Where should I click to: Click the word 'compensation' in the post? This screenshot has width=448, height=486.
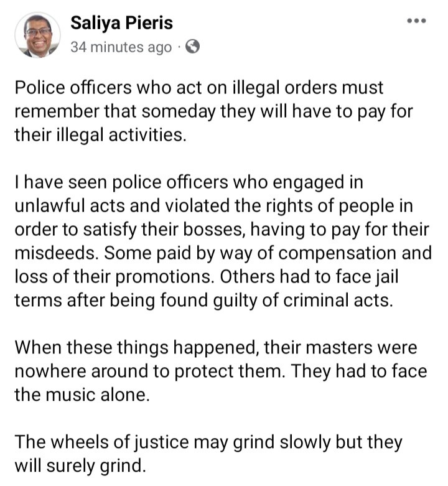(337, 253)
